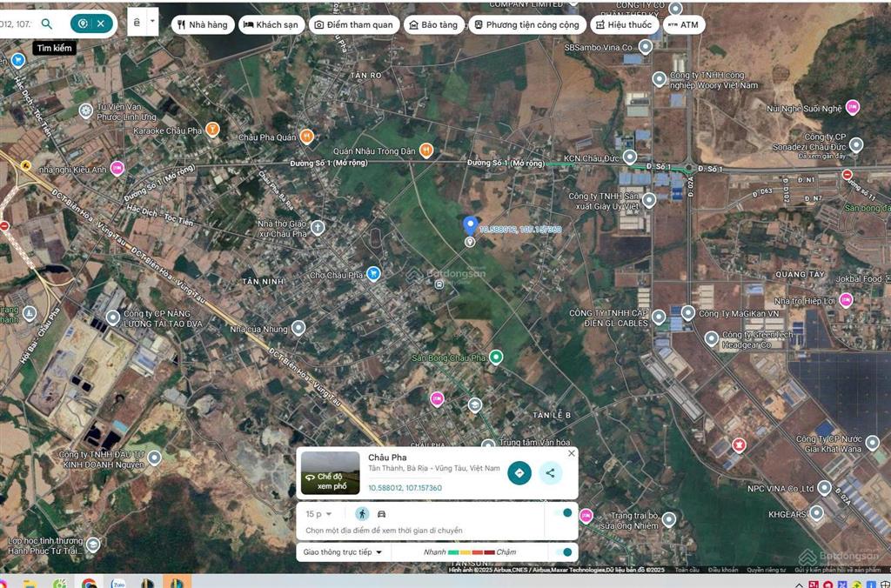Viewport: 891px width, 588px height.
Task: Click the SBSambo Vina Co marker
Action: pyautogui.click(x=645, y=47)
